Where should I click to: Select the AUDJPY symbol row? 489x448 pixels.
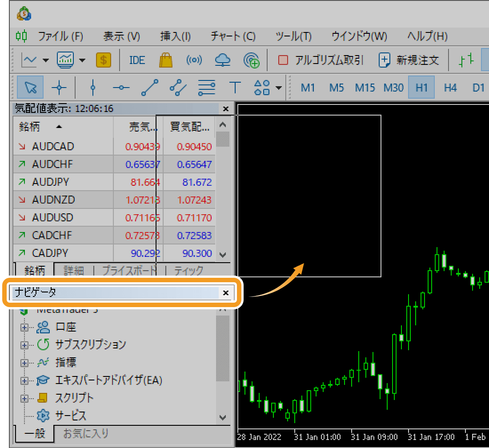tap(114, 182)
